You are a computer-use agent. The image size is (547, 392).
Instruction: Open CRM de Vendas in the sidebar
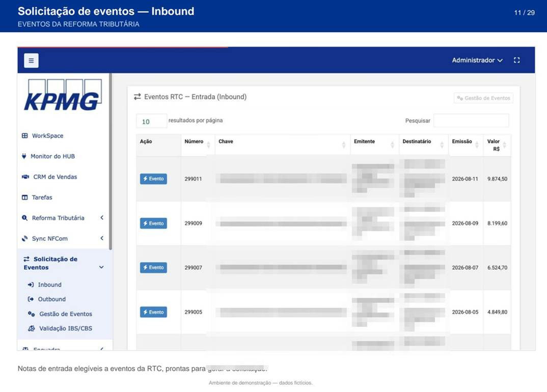coord(49,177)
